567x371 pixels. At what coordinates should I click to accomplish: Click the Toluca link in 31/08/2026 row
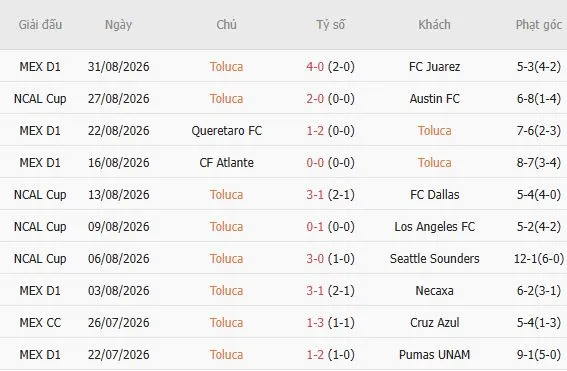tap(226, 67)
